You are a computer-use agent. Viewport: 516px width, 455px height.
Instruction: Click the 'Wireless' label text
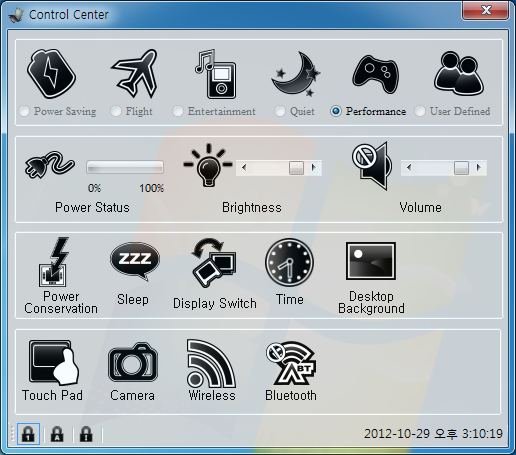pyautogui.click(x=212, y=395)
